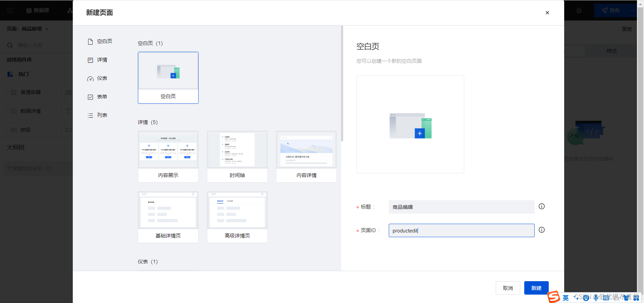644x303 pixels.
Task: Choose the 内容展示 template card
Action: click(168, 157)
